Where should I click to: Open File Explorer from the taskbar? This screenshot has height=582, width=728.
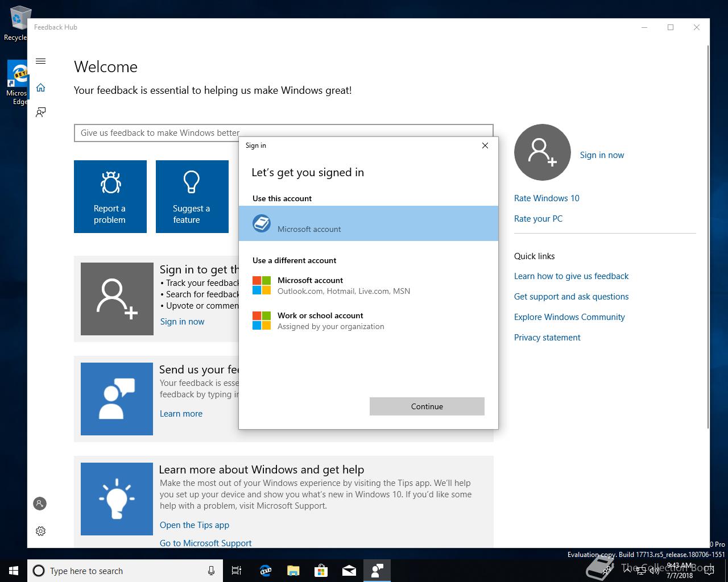(x=293, y=571)
